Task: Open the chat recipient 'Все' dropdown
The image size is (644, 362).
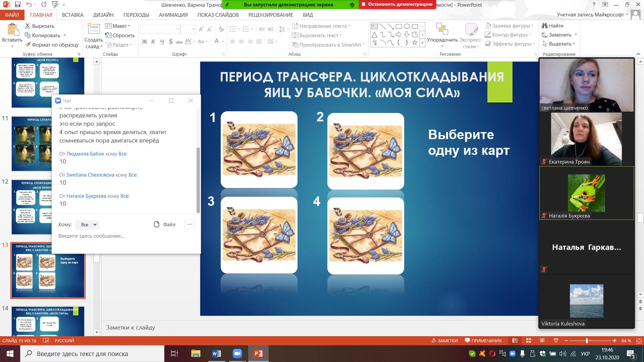Action: coord(88,225)
